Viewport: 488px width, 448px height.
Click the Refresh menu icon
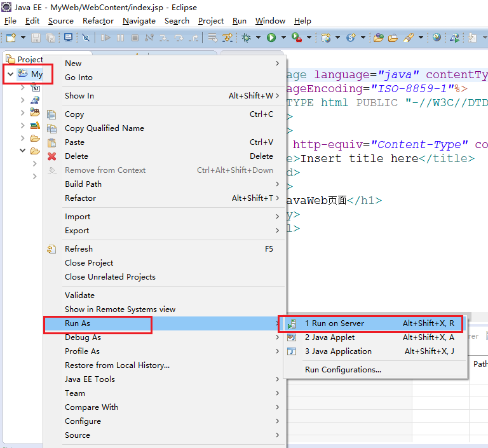click(51, 249)
